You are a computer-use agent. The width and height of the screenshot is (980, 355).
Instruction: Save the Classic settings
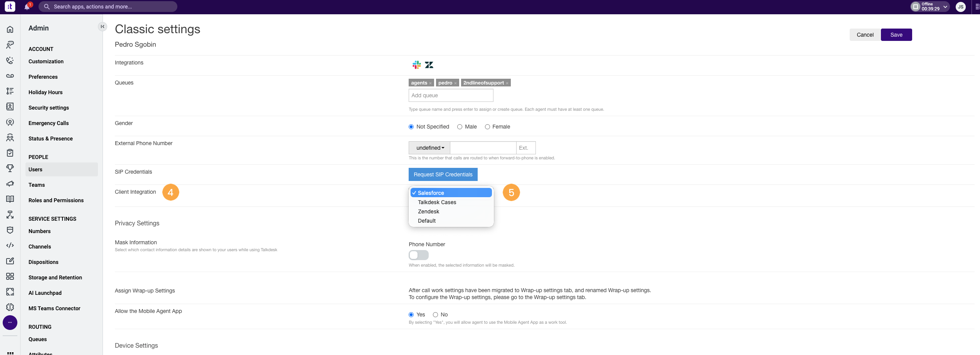click(896, 35)
